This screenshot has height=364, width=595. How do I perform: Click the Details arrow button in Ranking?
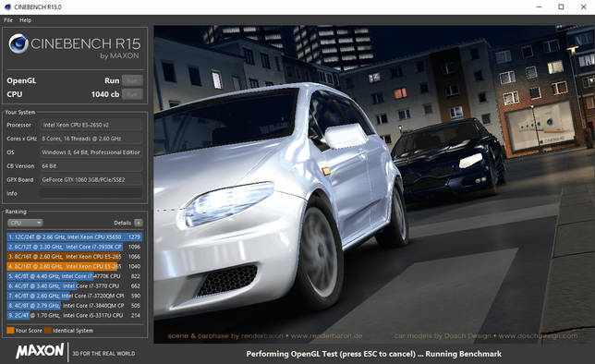coord(139,223)
